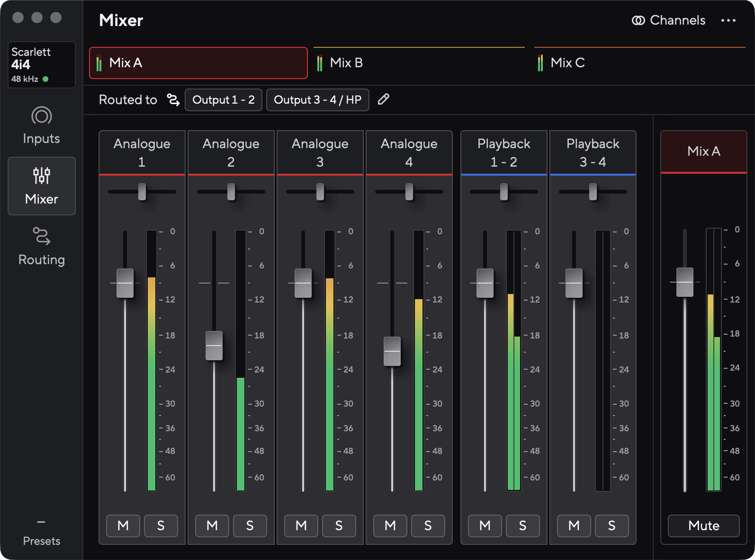Select the Mix A tab

point(198,63)
